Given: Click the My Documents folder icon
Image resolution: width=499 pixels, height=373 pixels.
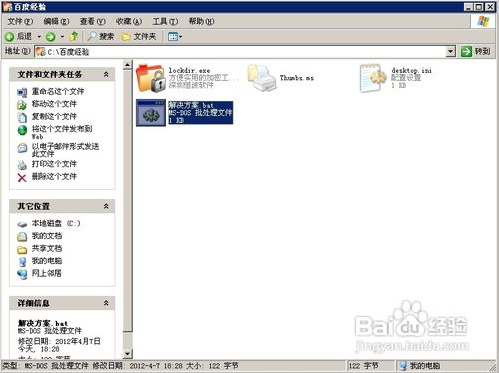Looking at the screenshot, I should pos(22,237).
